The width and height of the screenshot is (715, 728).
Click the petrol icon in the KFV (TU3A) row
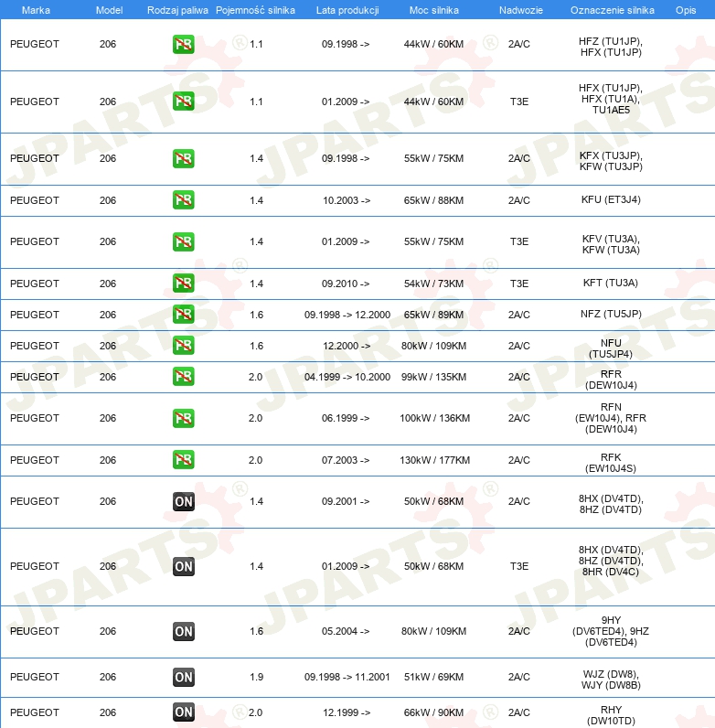(184, 241)
